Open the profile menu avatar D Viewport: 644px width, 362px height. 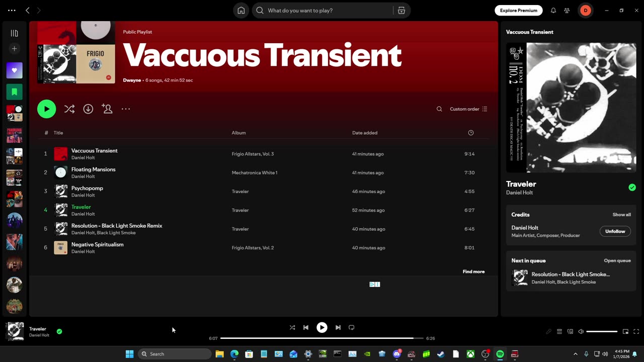pos(586,11)
